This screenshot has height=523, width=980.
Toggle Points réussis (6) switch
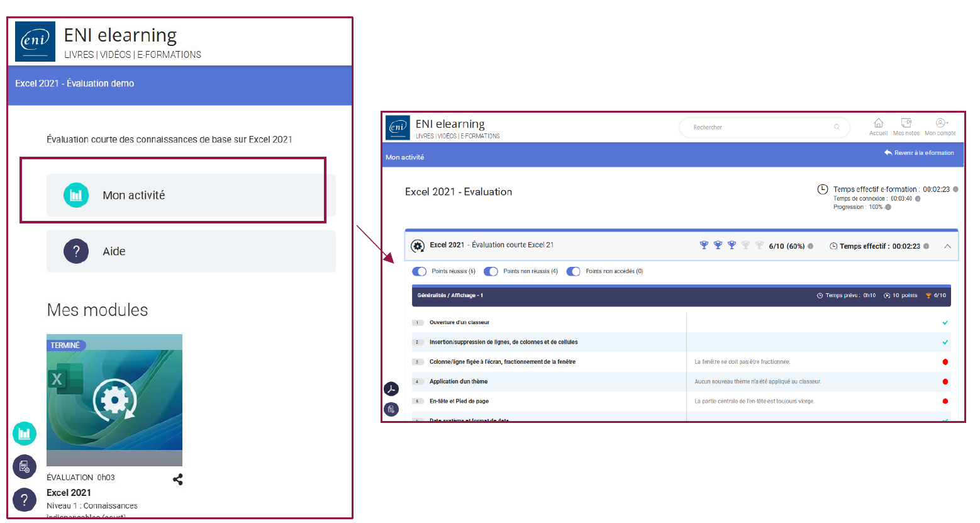point(420,271)
